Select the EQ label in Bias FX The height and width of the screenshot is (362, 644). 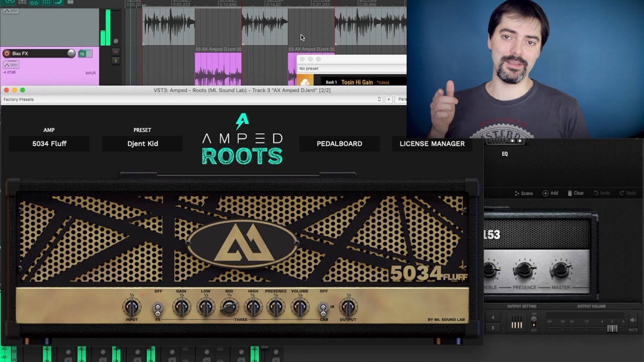[x=505, y=154]
